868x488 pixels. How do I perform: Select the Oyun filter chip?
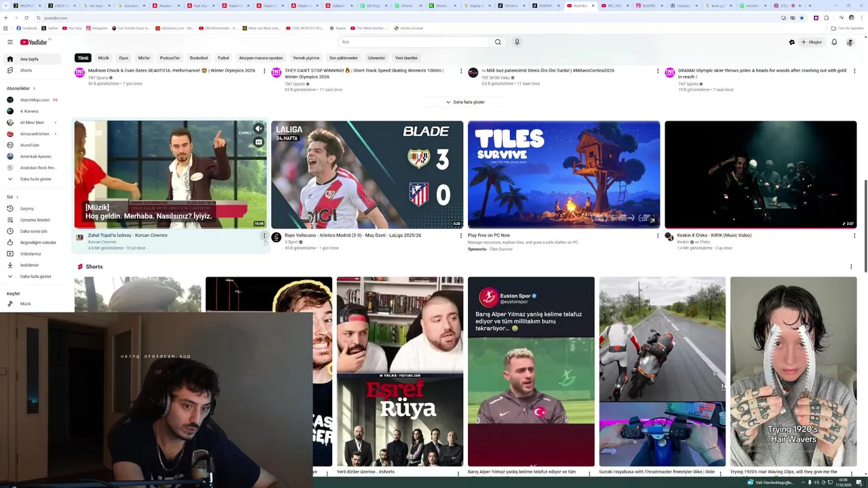tap(123, 58)
